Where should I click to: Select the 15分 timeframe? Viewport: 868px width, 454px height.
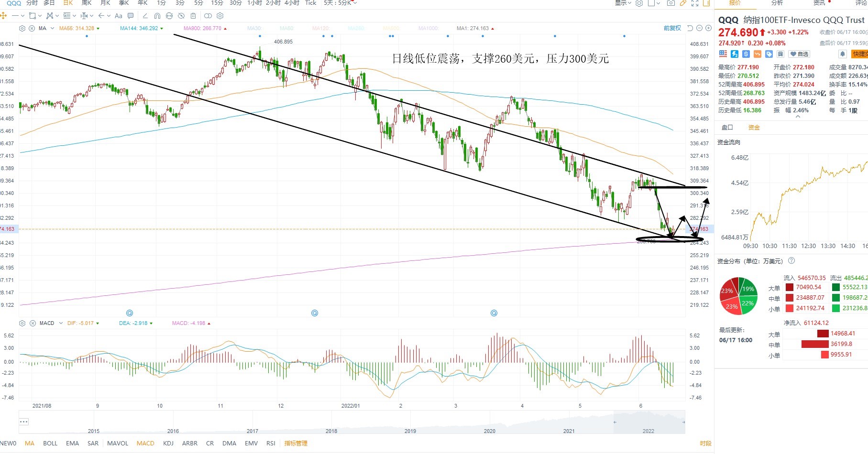click(x=217, y=3)
